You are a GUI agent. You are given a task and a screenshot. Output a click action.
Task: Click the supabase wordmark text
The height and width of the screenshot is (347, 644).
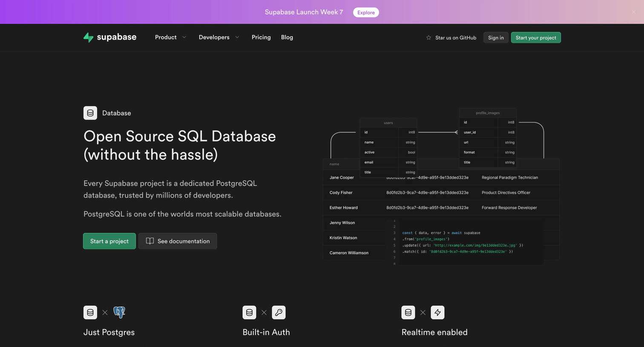coord(117,37)
